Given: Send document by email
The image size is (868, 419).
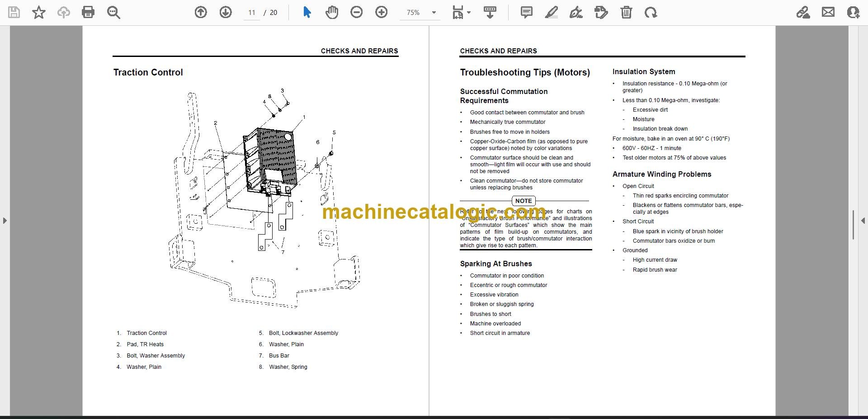Looking at the screenshot, I should (x=828, y=12).
